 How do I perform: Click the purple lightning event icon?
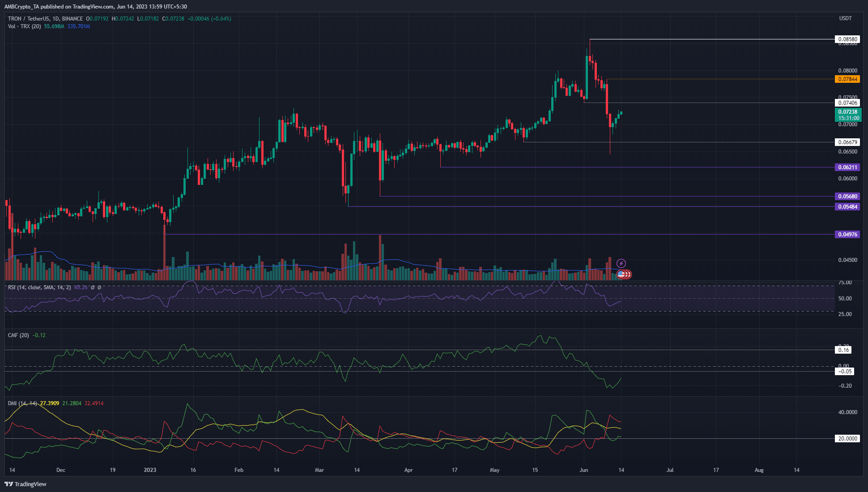click(621, 263)
